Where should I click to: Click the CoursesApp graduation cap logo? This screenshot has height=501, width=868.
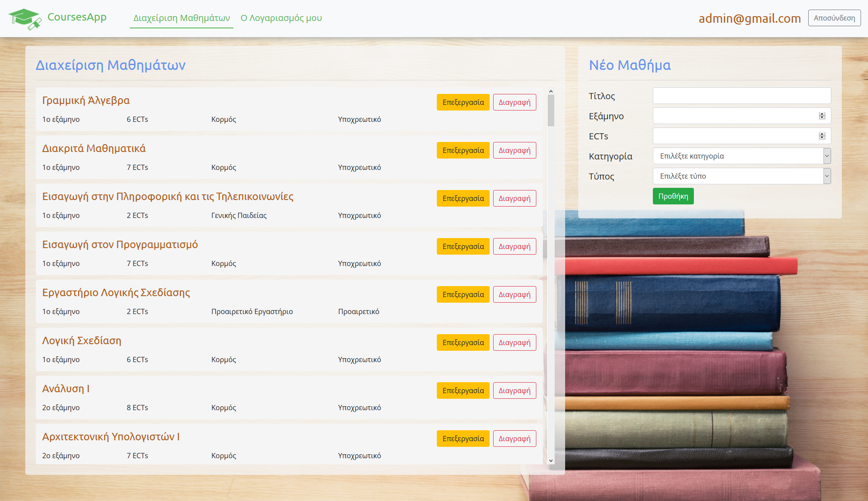[25, 19]
